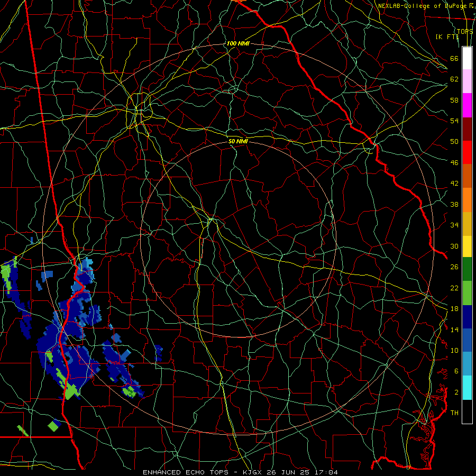Viewport: 476px width, 476px height.
Task: Click the '50 NMI' range ring label
Action: 238,141
